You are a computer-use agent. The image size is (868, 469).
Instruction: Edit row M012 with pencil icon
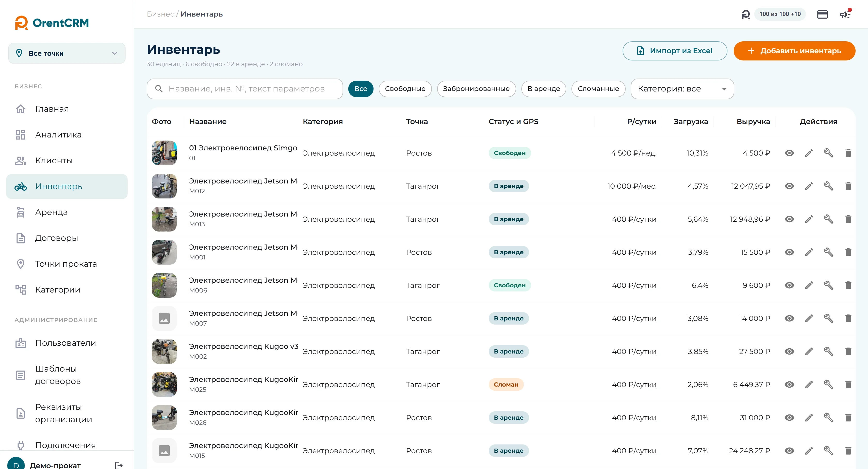pos(809,186)
